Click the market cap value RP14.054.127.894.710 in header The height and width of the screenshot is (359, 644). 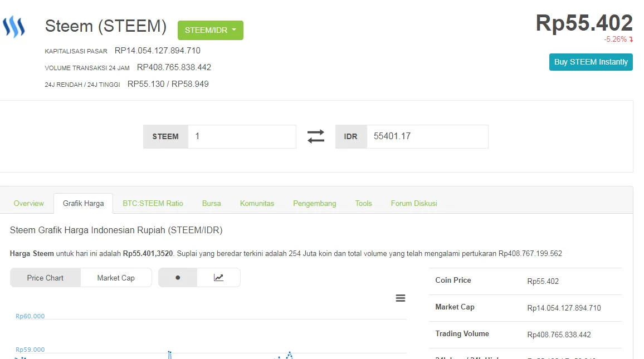158,51
